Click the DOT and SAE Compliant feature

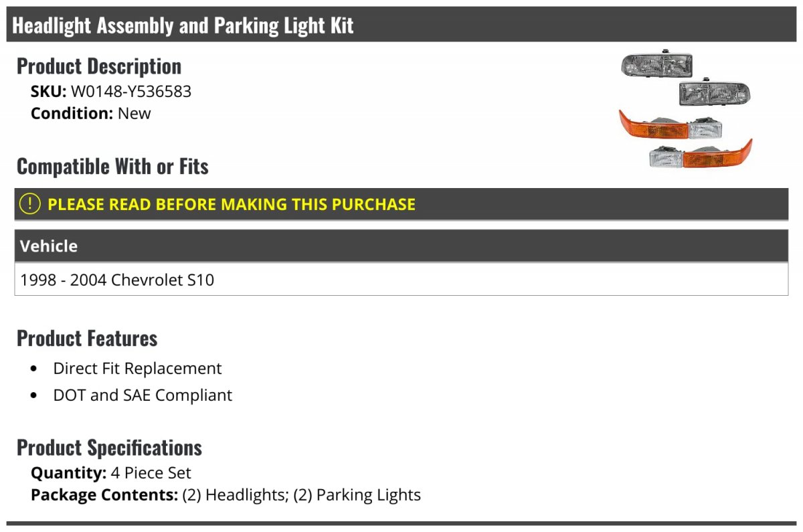143,395
